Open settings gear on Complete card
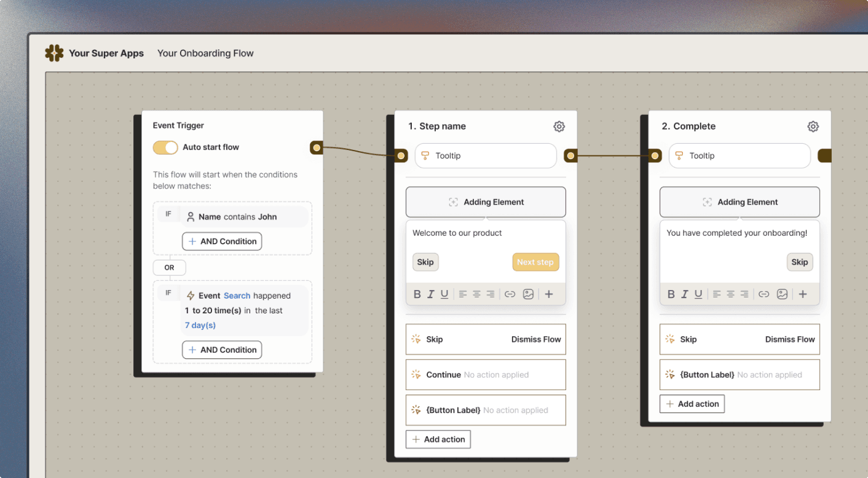 (813, 127)
